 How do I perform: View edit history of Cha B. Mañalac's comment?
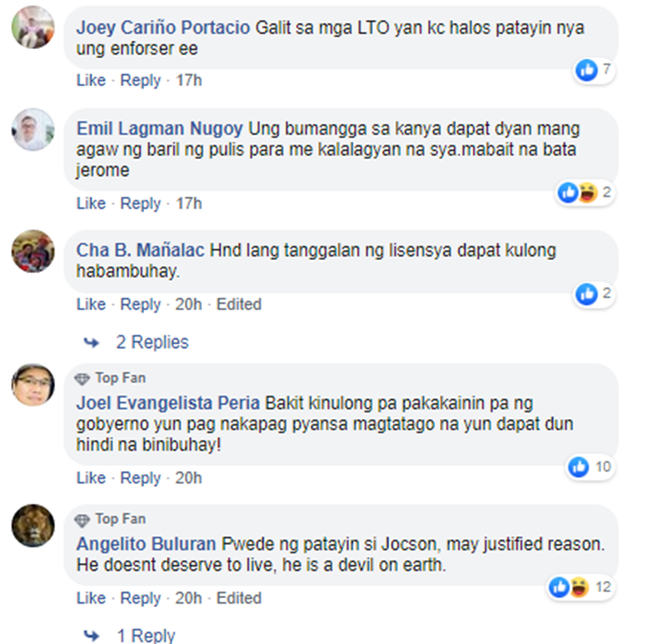[x=239, y=304]
